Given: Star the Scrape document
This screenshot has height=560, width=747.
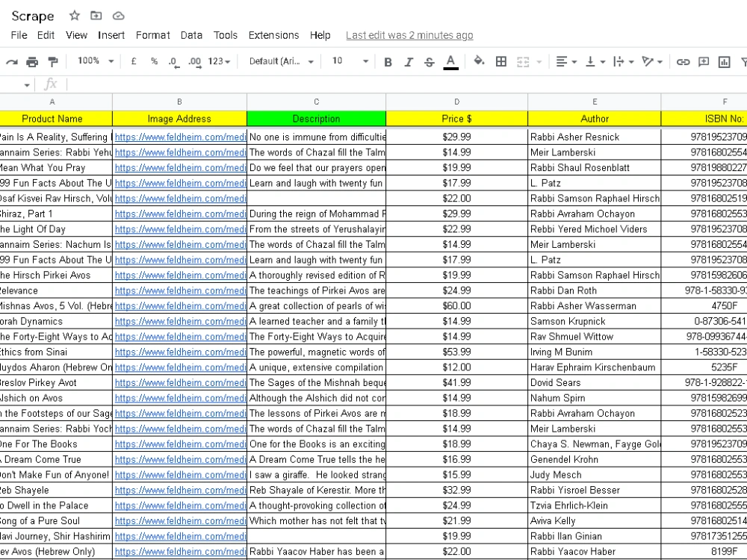Looking at the screenshot, I should click(74, 16).
